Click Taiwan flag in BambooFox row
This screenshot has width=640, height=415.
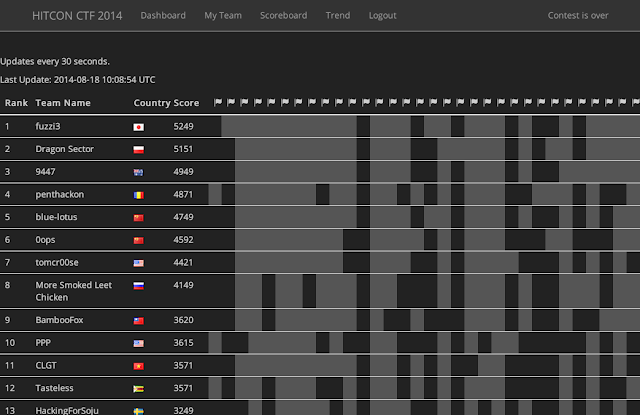point(138,321)
